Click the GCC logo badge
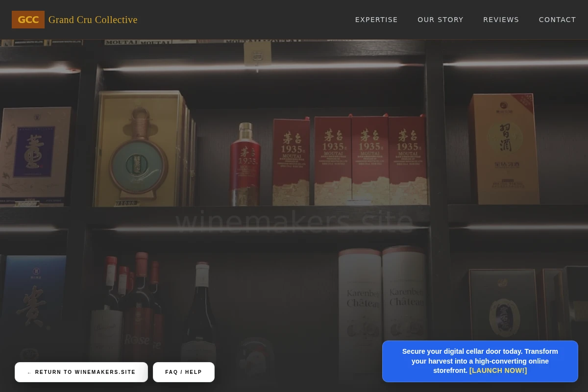This screenshot has height=392, width=588. (28, 20)
